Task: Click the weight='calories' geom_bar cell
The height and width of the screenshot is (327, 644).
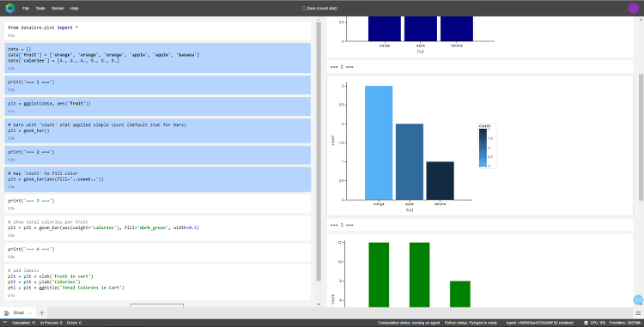Action: (158, 227)
